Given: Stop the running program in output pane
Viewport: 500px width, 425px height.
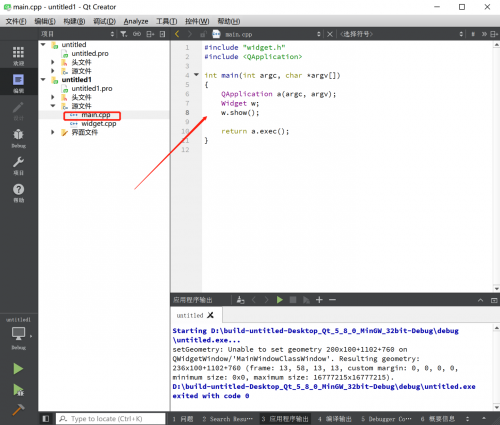Looking at the screenshot, I should tap(293, 300).
